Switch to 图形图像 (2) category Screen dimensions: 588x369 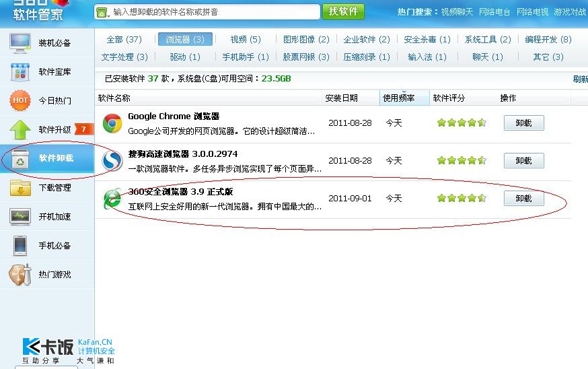[x=306, y=40]
